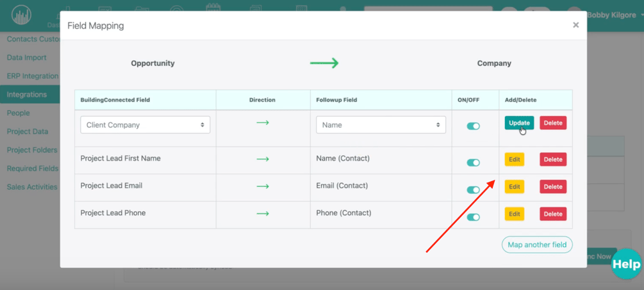644x290 pixels.
Task: Open Required Fields in the sidebar
Action: [x=33, y=168]
